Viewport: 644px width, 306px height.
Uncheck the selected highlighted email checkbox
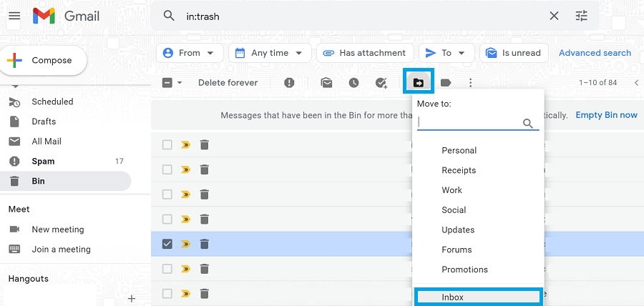pos(167,244)
